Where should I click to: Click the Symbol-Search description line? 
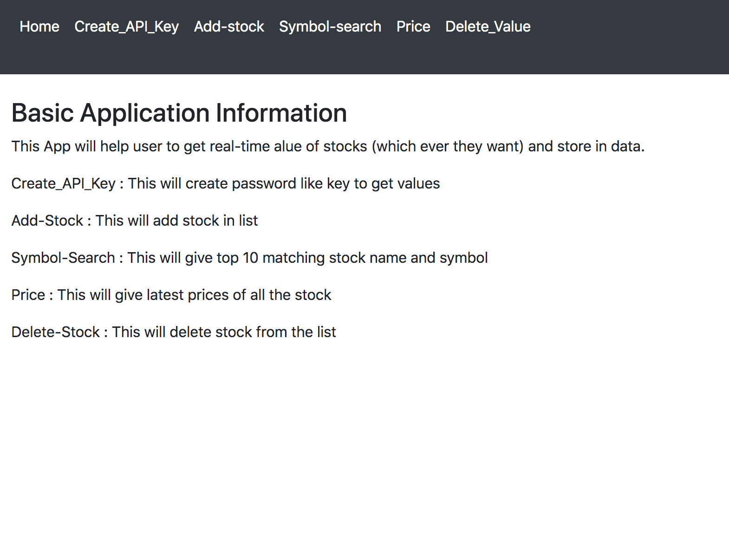point(249,258)
